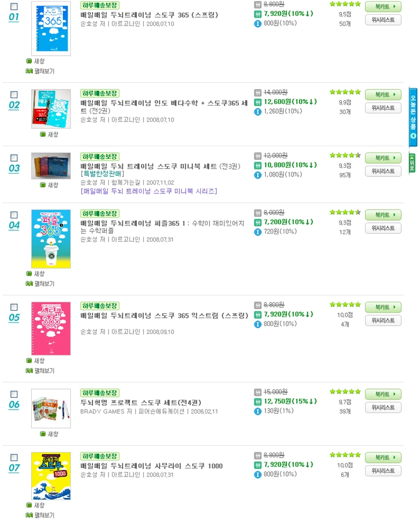Open the 오늘본 상품 side tab
Viewport: 420px width, 519px height.
click(413, 117)
